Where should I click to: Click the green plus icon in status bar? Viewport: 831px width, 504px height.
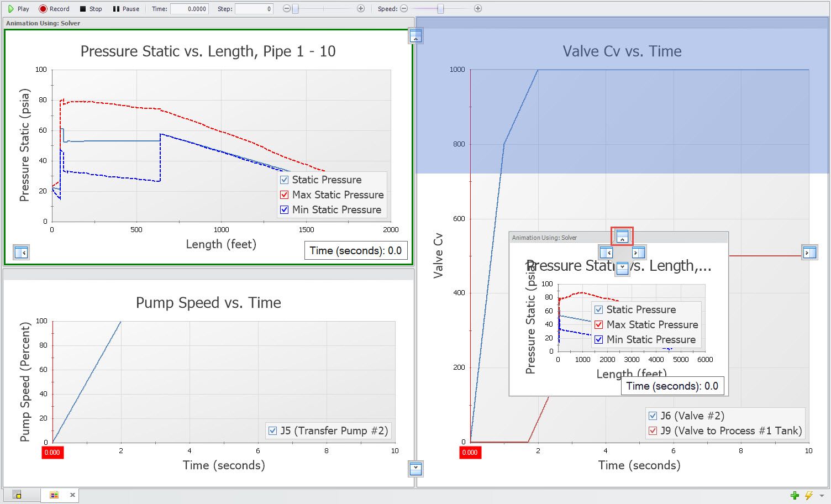coord(795,495)
